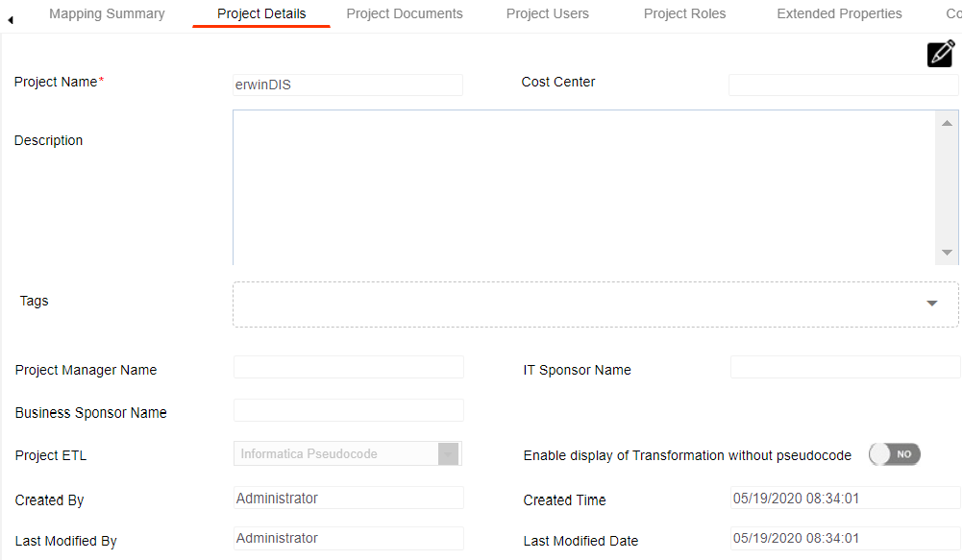Click Description scrollbar up arrow
Screen dimensions: 963x560
coord(947,123)
